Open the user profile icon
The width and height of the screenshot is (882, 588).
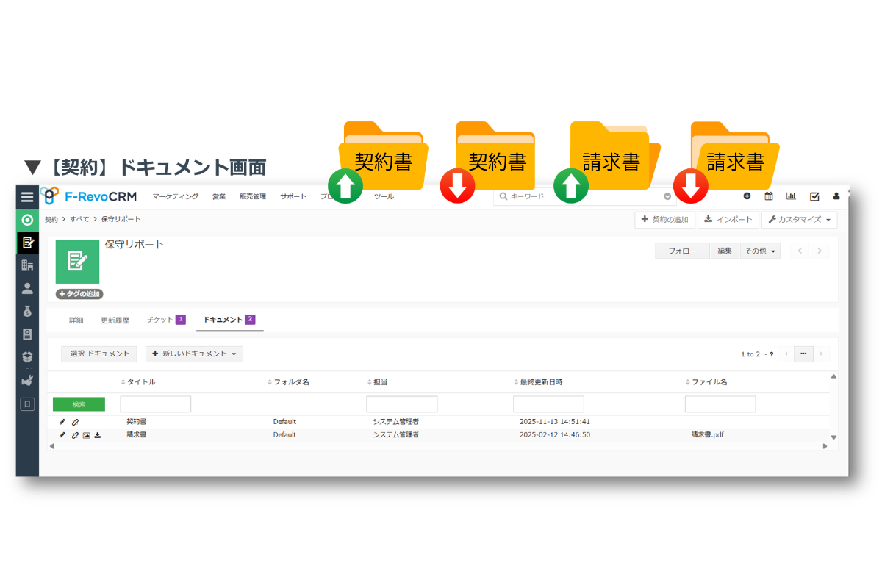tap(836, 196)
